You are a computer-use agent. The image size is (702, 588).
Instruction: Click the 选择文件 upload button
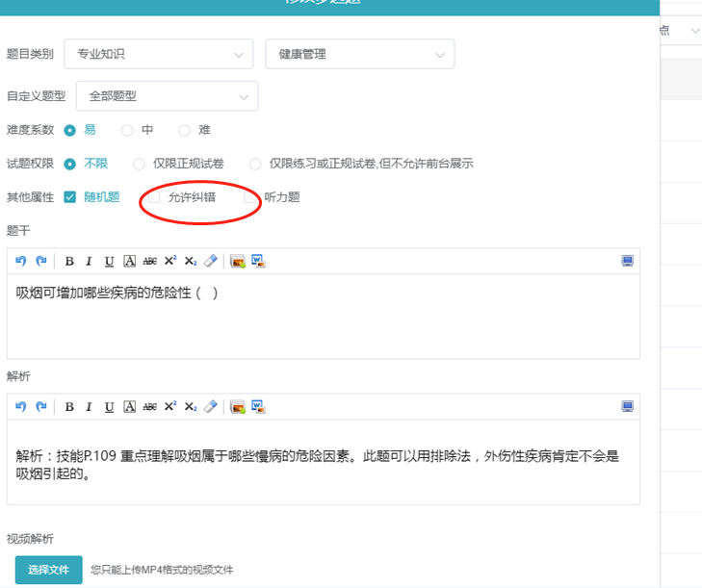point(48,570)
